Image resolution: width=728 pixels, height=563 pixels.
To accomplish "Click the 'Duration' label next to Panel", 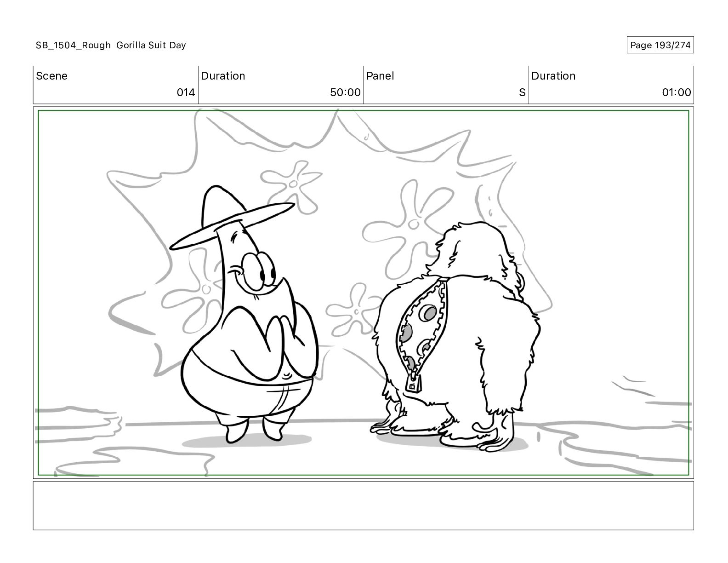I will click(553, 76).
